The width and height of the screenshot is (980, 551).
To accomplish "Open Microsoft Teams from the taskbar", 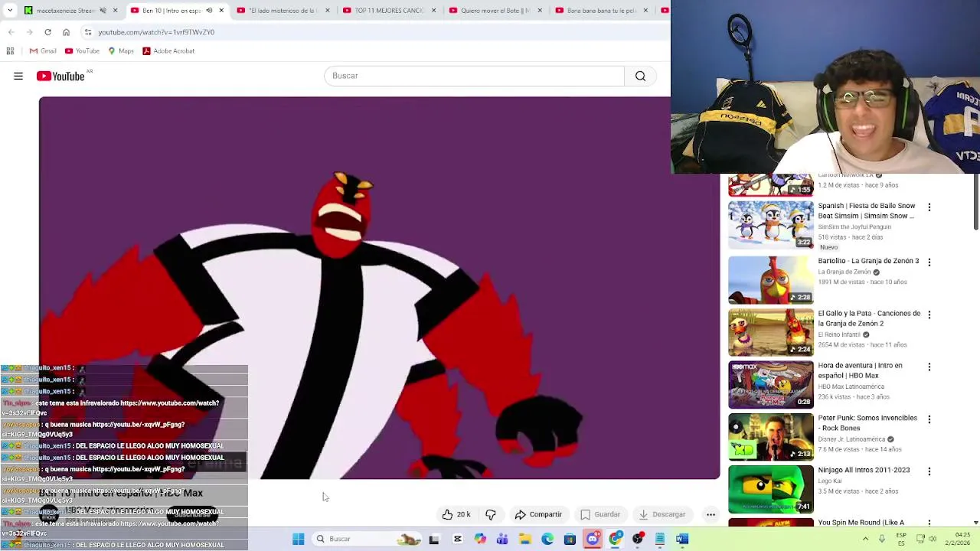I will tap(502, 539).
